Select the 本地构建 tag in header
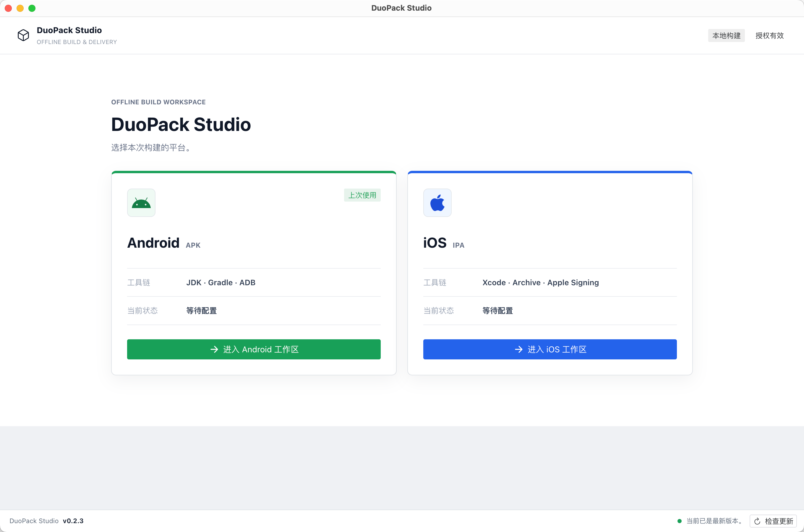Screen dimensions: 804x532 pos(726,36)
